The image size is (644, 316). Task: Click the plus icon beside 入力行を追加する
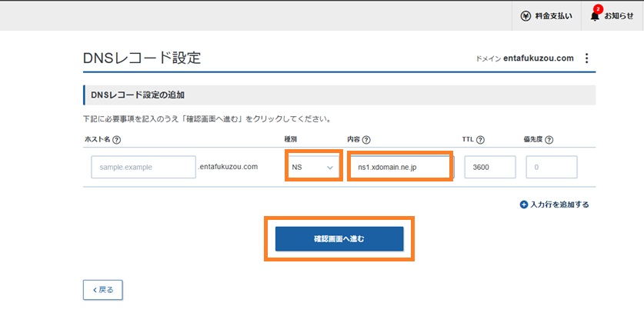click(x=524, y=205)
